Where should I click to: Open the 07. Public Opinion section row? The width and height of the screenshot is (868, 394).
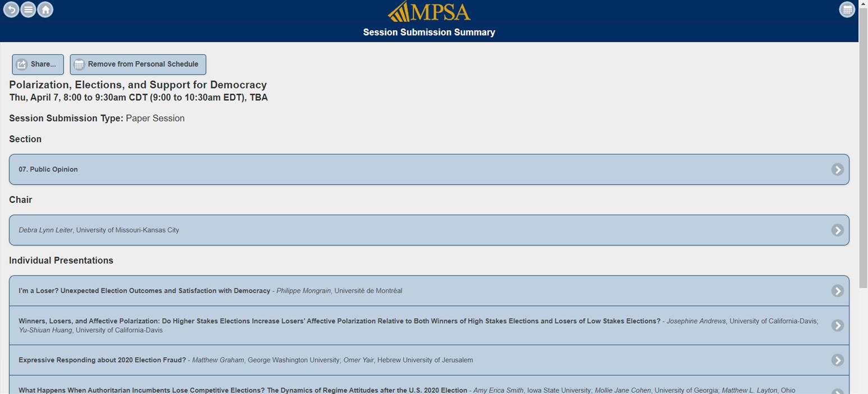pyautogui.click(x=429, y=169)
